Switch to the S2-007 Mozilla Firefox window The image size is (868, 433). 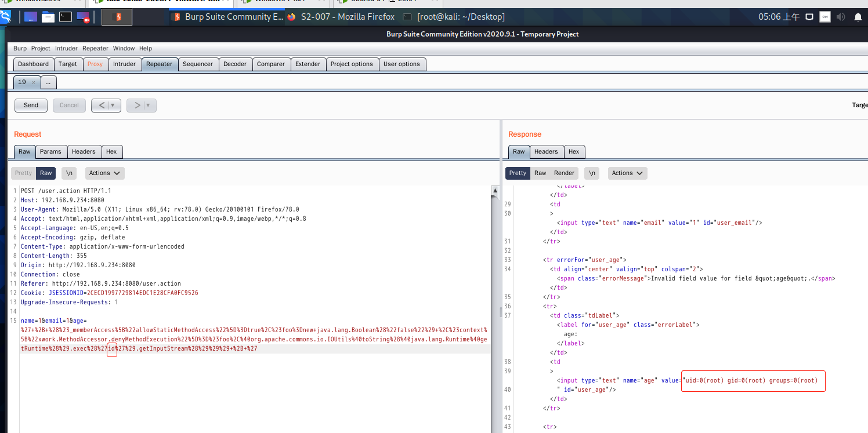tap(341, 17)
